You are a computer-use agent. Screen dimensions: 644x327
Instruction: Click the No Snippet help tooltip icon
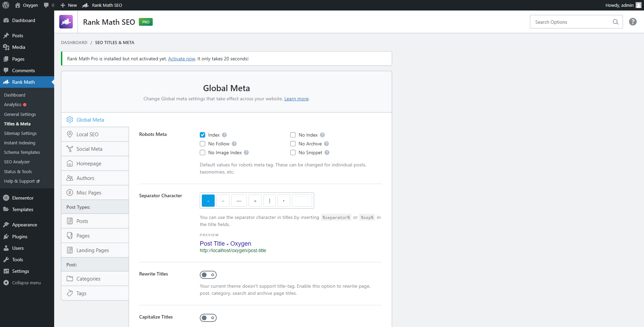(327, 152)
